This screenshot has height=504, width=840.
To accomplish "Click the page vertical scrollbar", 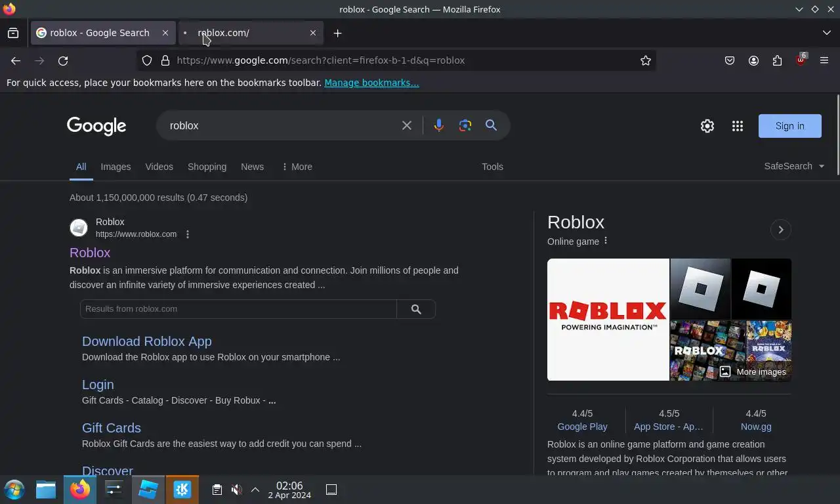I will click(837, 135).
